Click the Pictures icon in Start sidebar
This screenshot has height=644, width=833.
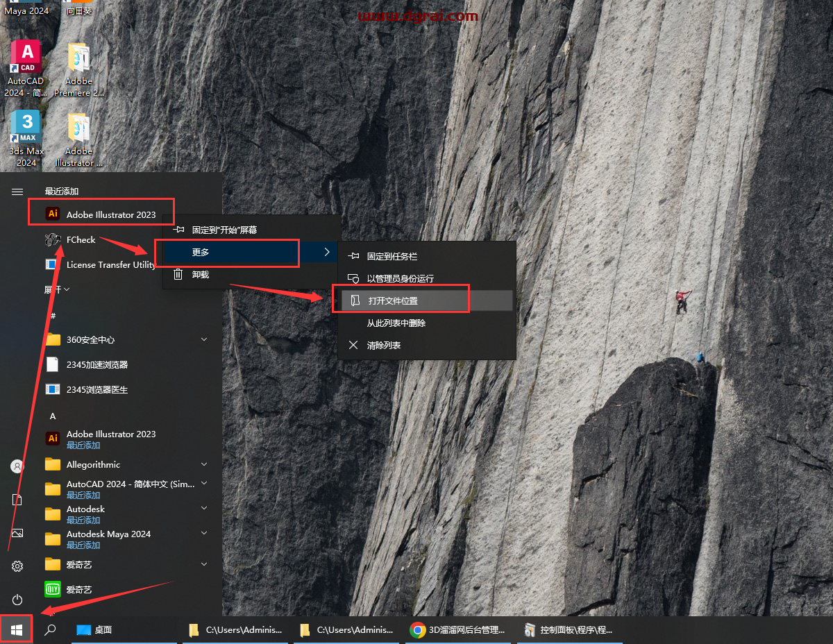point(17,533)
